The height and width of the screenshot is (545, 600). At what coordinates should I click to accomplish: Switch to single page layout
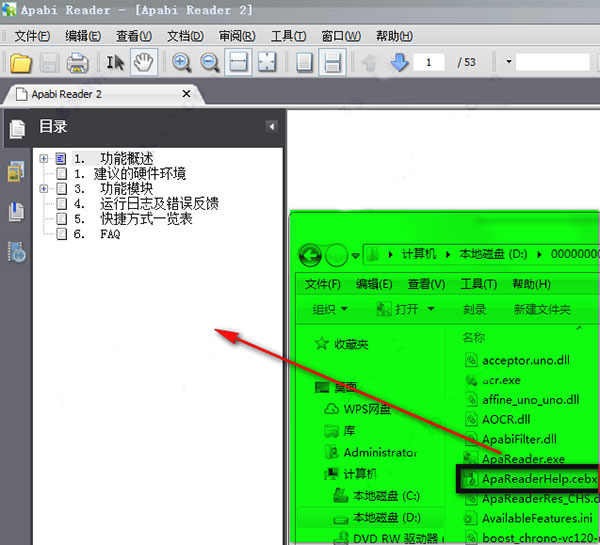tap(305, 62)
